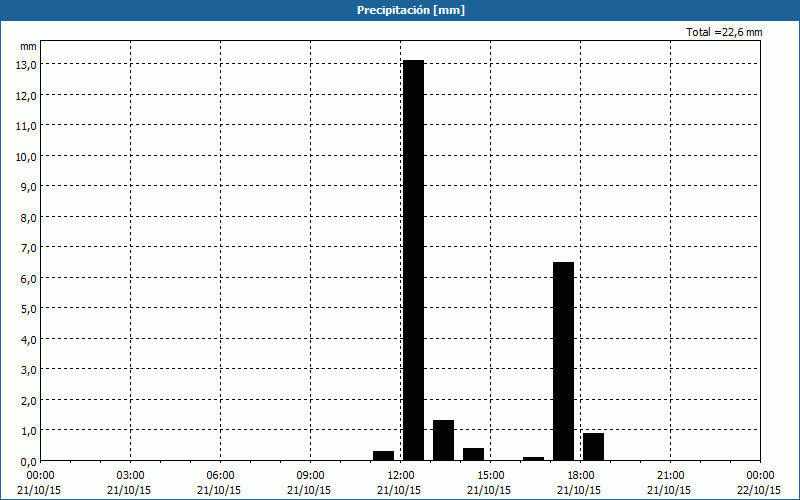Screen dimensions: 800x500
Task: Click the 06:00 time axis label
Action: tap(221, 476)
